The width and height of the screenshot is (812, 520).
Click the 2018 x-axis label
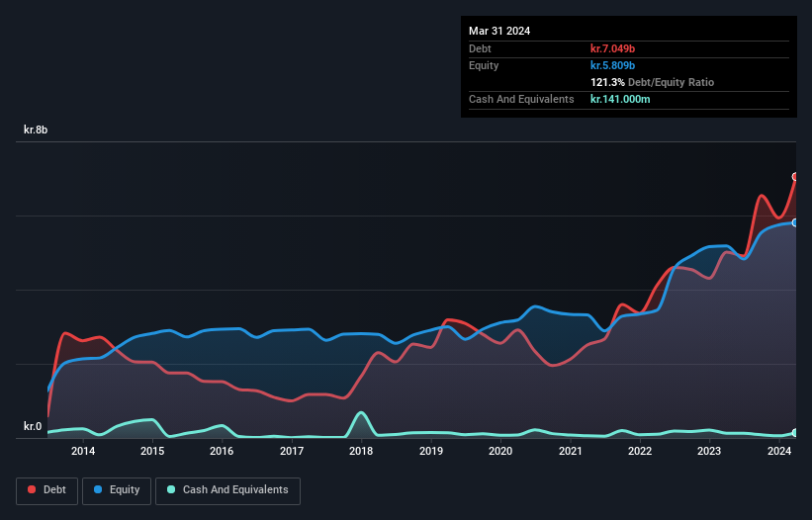pos(361,452)
